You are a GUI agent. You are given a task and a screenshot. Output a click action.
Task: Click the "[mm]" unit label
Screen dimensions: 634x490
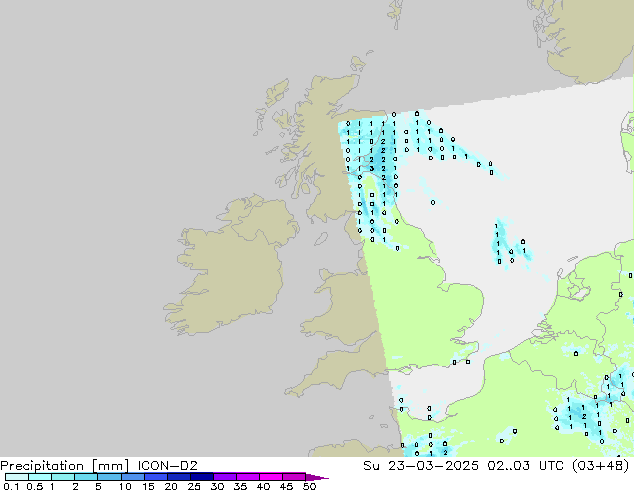[111, 466]
